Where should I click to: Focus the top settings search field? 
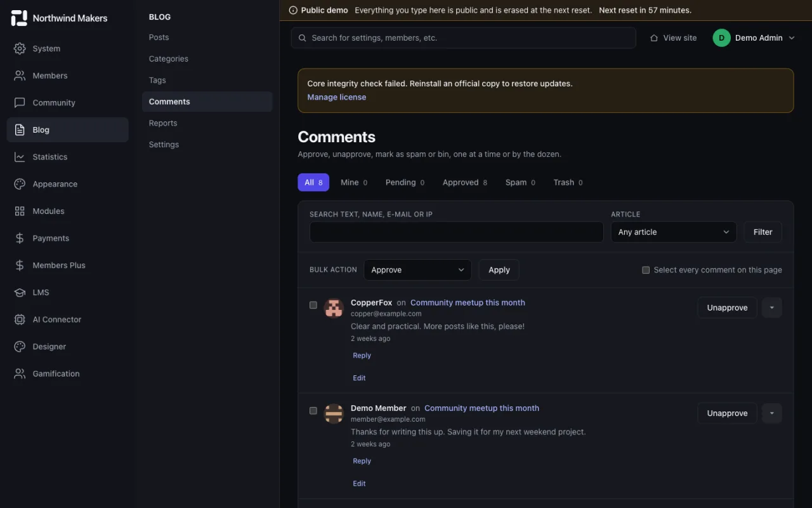coord(464,38)
